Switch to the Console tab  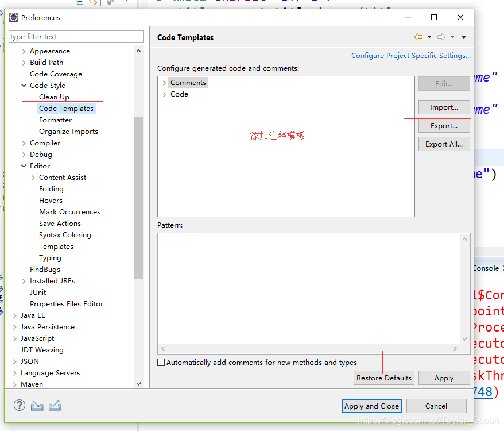pos(487,268)
